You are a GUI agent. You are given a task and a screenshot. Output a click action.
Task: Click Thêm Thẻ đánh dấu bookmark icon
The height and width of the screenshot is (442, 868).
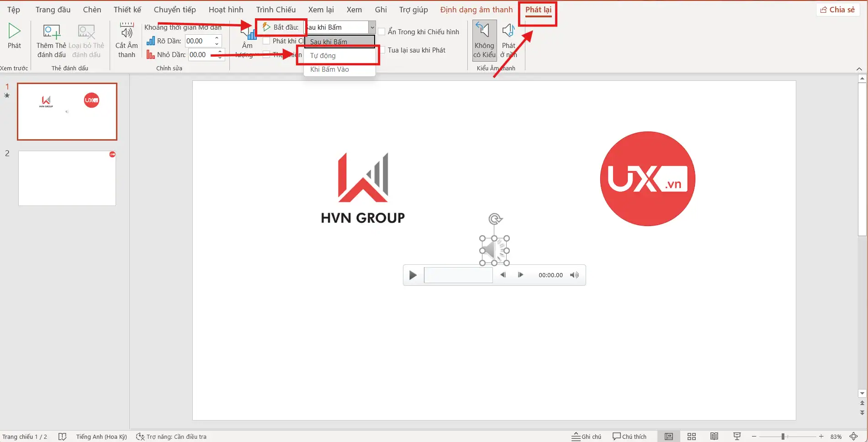[51, 32]
